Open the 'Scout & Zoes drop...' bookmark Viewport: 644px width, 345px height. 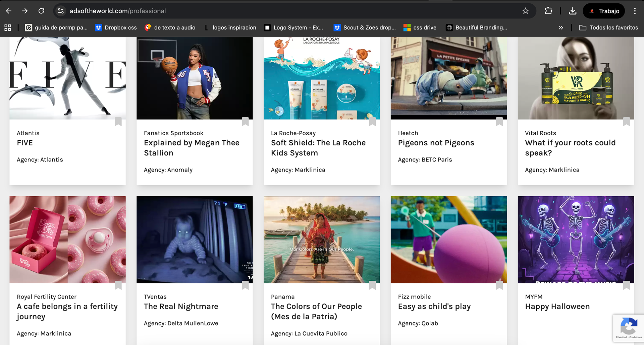pos(365,28)
